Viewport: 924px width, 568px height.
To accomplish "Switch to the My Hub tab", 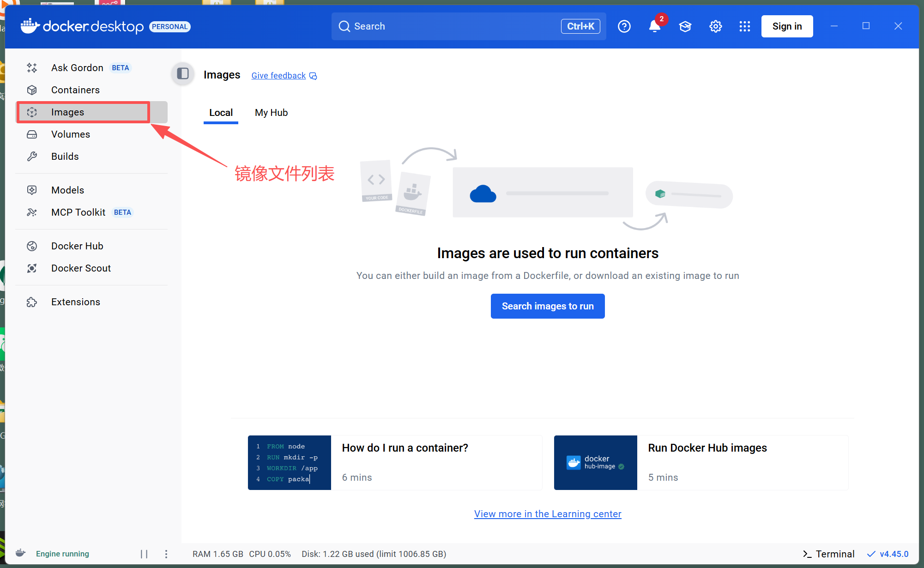I will coord(271,113).
